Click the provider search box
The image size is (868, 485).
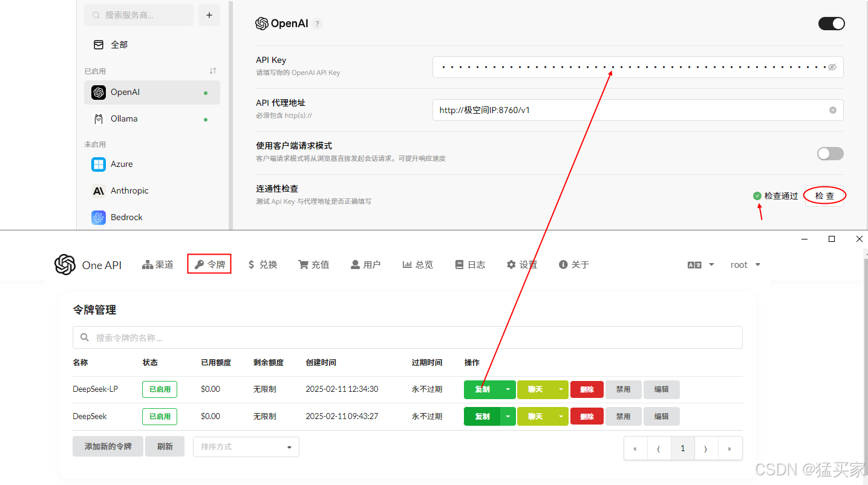tap(139, 15)
